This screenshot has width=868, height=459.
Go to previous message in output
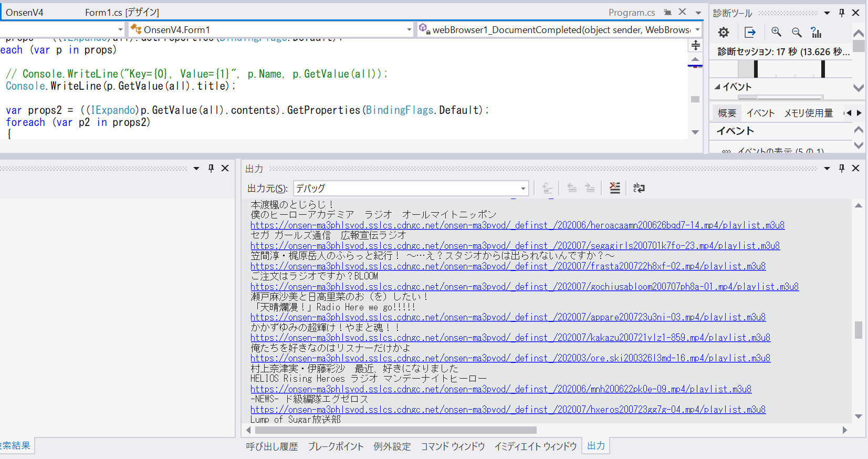[x=572, y=188]
